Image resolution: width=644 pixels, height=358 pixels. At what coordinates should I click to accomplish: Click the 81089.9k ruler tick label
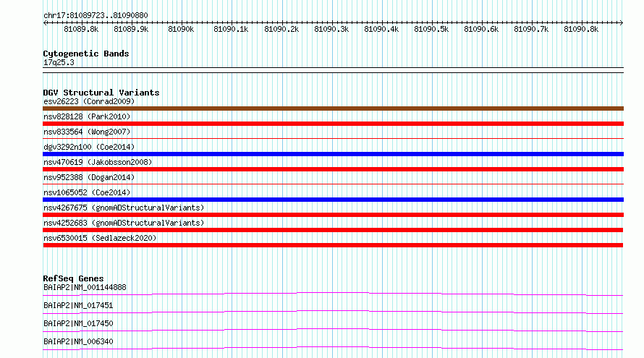[x=131, y=29]
